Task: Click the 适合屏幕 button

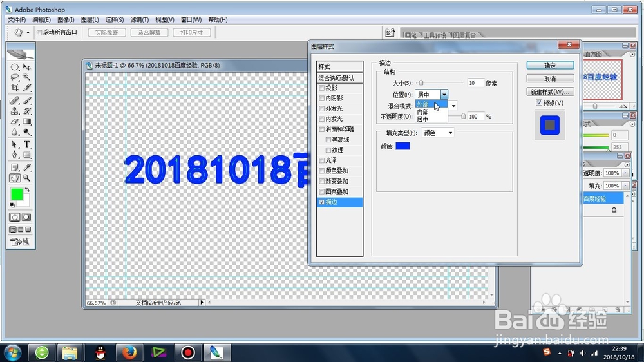Action: click(149, 32)
